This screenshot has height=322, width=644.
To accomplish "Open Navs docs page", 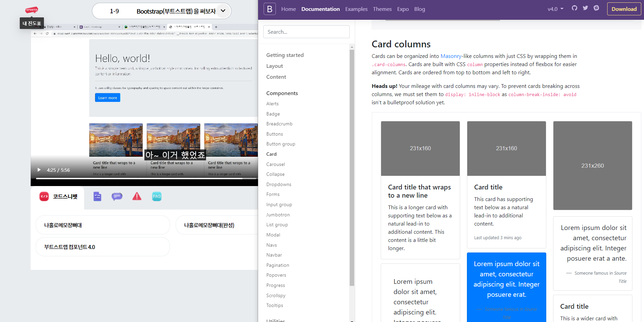I will pos(271,245).
